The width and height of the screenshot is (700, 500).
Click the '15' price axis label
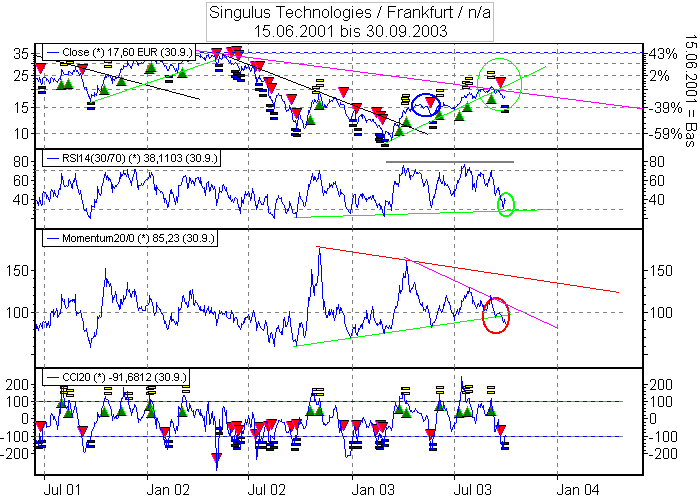click(x=21, y=108)
